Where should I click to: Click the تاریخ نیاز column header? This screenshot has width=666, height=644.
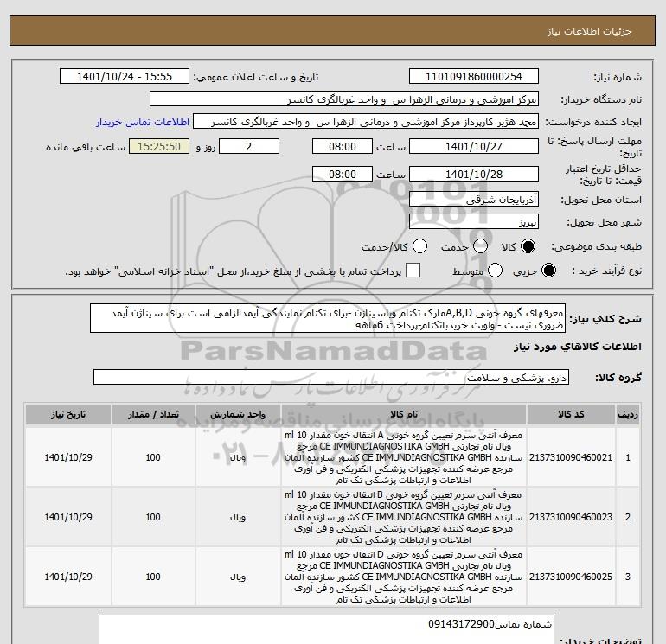(68, 414)
